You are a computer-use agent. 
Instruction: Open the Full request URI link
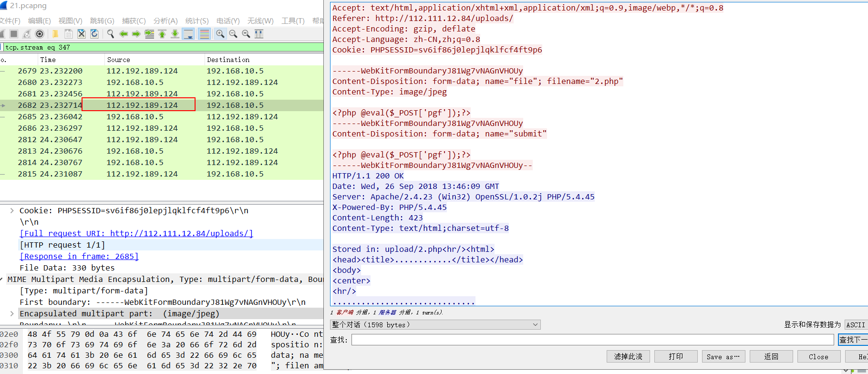[136, 233]
